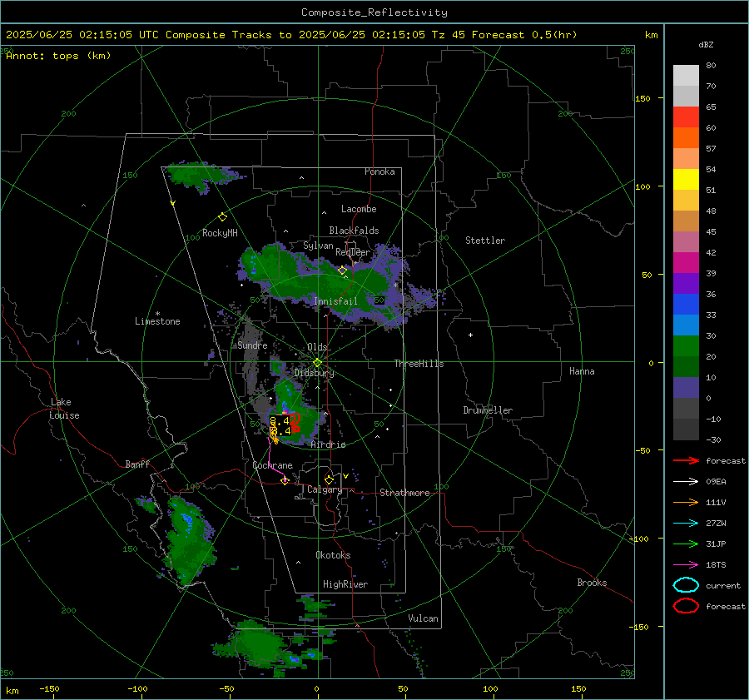This screenshot has height=700, width=749.
Task: Click the Sundre town label
Action: coord(252,345)
